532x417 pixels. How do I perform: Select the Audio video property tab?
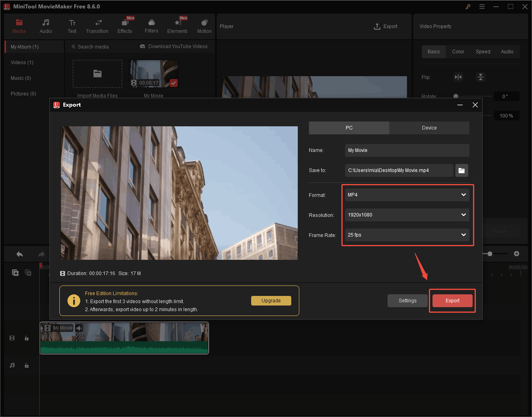(507, 52)
